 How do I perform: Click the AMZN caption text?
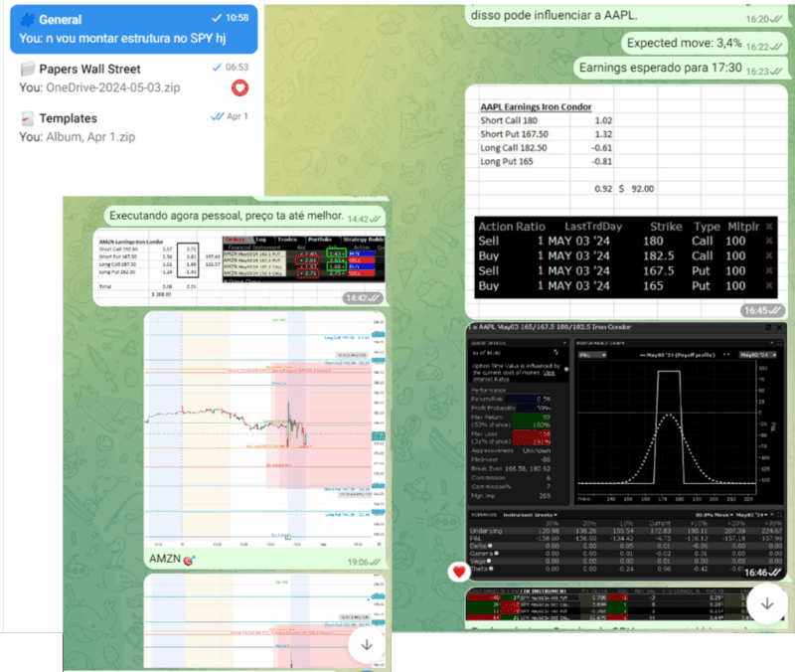point(165,559)
